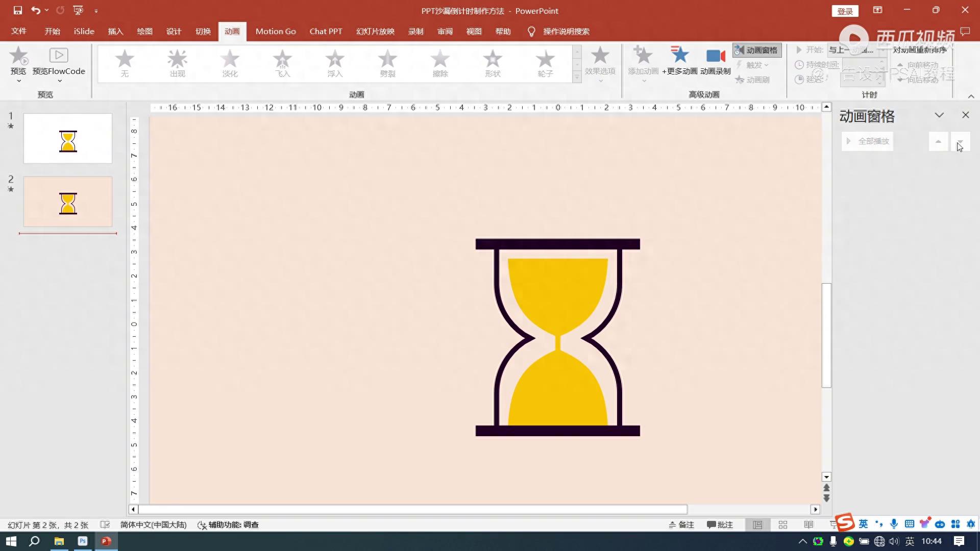Switch to the iSlide tab
Image resolution: width=980 pixels, height=551 pixels.
pyautogui.click(x=84, y=31)
